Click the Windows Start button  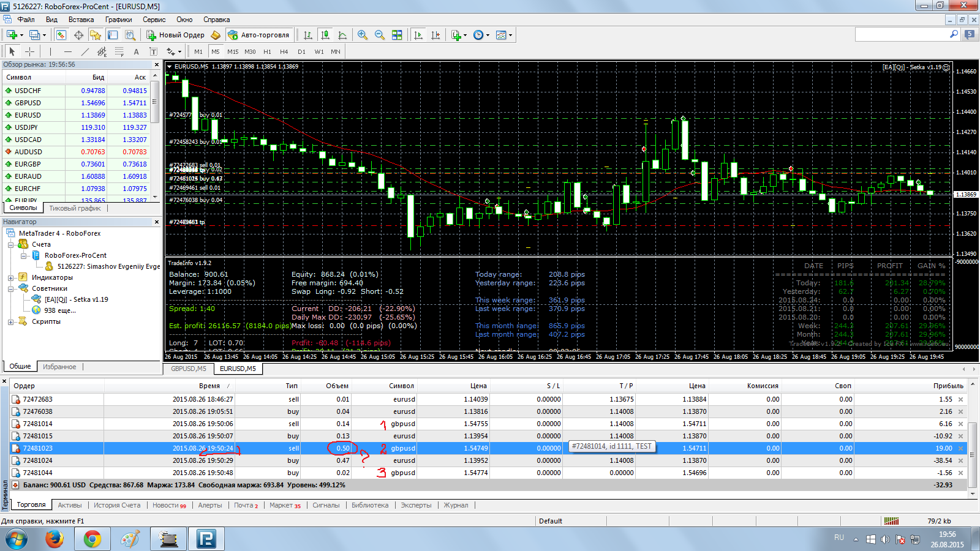click(17, 539)
